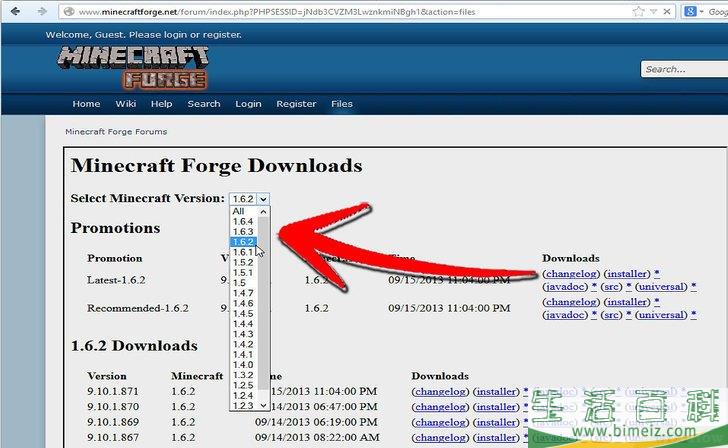Select version 1.6.3 in the list
Viewport: 728px width, 448px height.
click(x=244, y=232)
